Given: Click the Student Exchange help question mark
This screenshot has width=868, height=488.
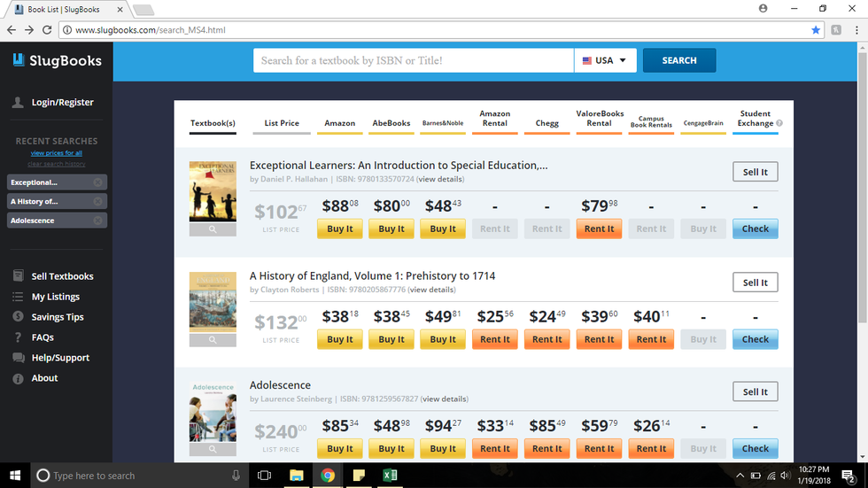Looking at the screenshot, I should [x=779, y=123].
